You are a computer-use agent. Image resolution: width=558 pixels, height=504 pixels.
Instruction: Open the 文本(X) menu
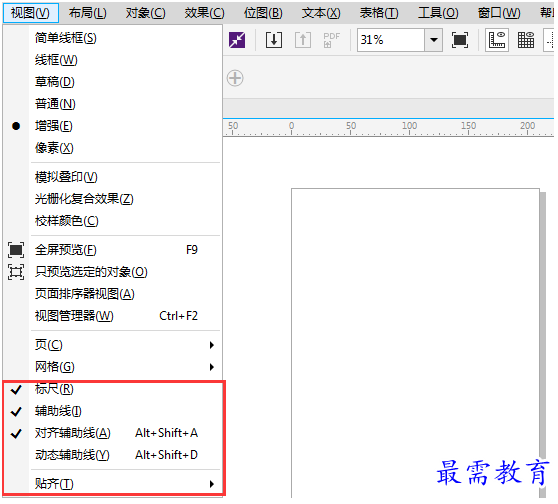321,13
